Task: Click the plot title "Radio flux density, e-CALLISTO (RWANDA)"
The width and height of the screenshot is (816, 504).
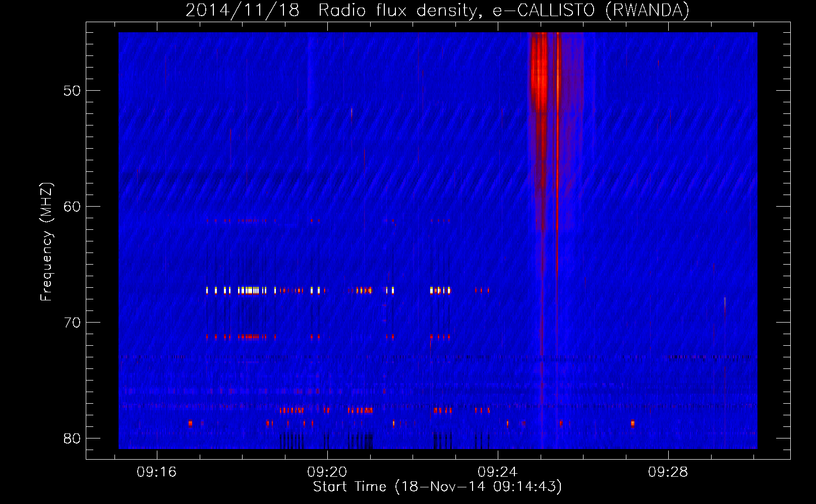Action: 504,10
